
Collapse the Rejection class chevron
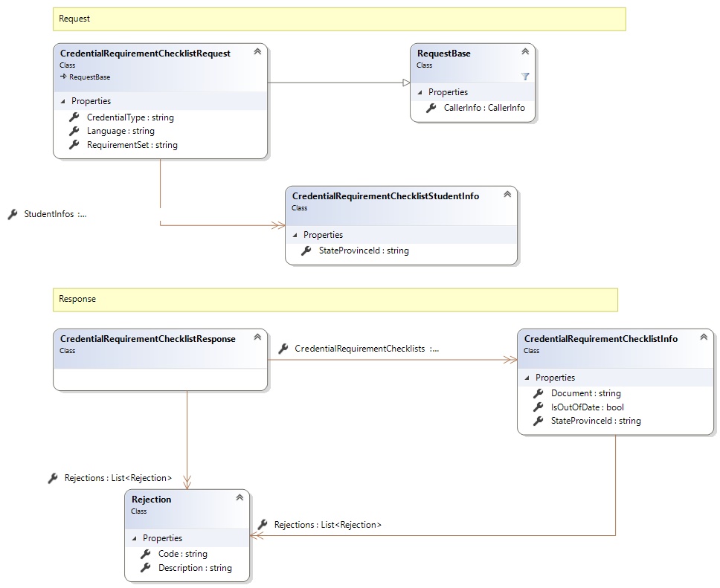[x=239, y=498]
